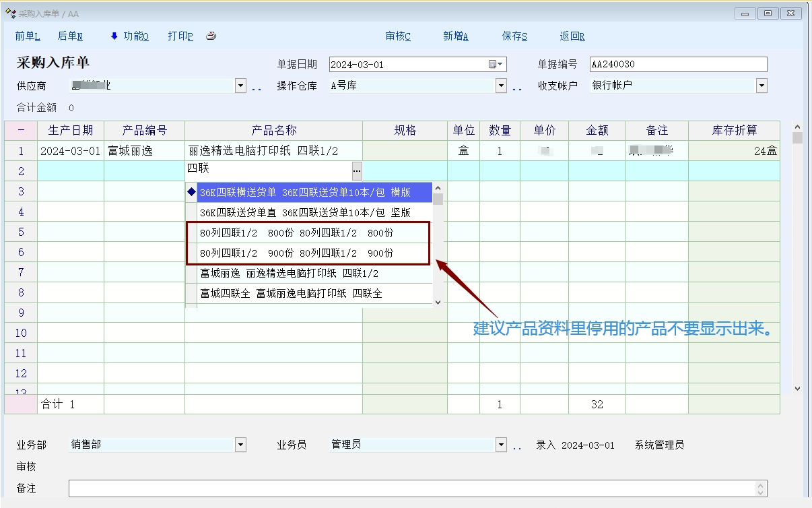Expand the 操作仓库 dropdown list
The width and height of the screenshot is (812, 508).
point(501,86)
